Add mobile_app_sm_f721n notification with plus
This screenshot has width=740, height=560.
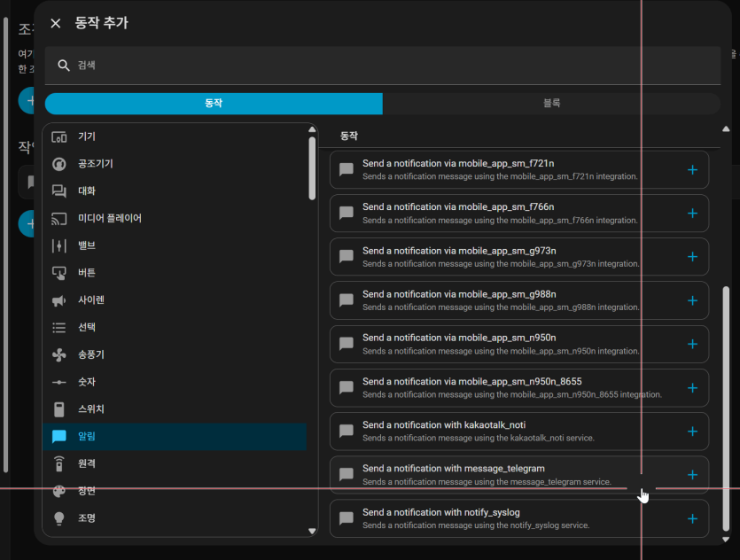(692, 170)
